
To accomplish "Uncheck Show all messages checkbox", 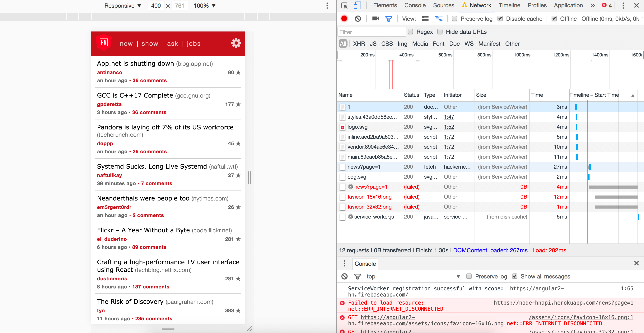I will pos(515,276).
